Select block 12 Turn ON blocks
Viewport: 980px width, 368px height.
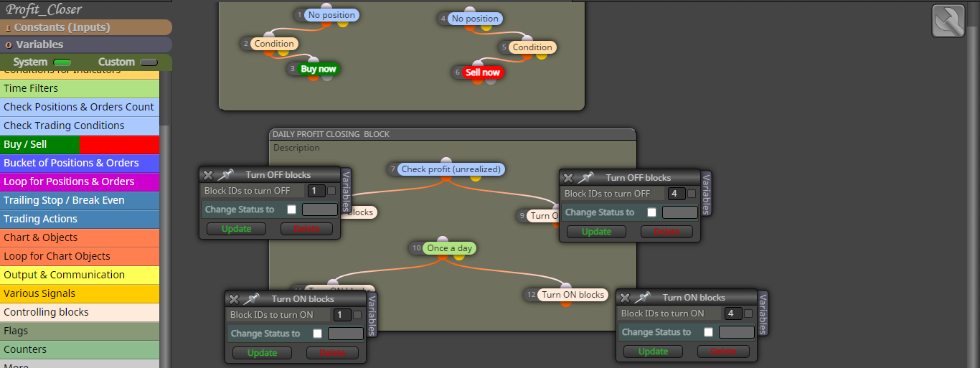tap(573, 295)
